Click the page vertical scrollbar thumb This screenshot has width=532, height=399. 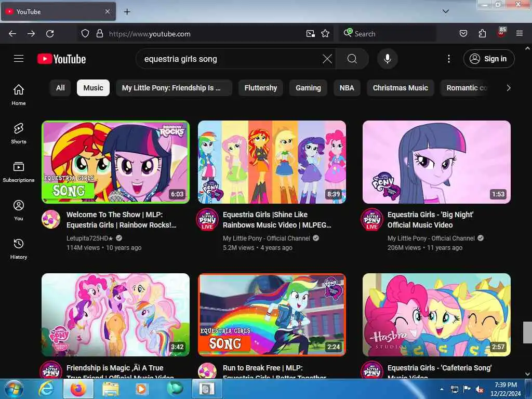(527, 332)
